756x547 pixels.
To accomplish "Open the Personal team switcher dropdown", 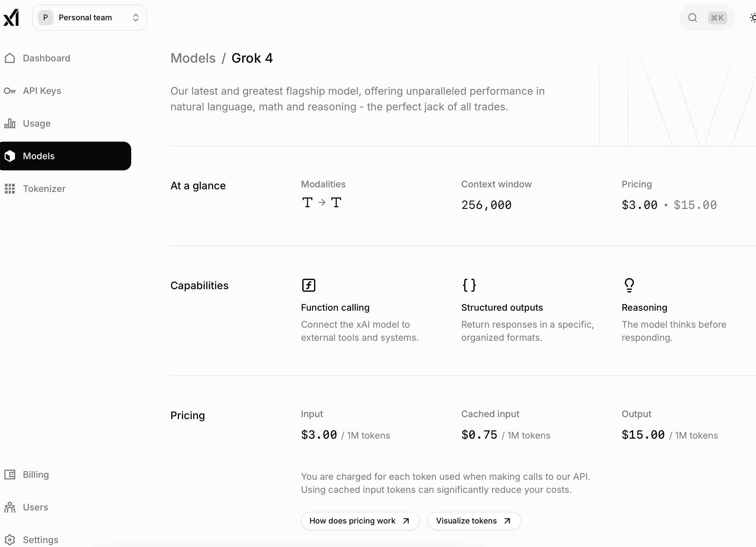I will coord(89,18).
